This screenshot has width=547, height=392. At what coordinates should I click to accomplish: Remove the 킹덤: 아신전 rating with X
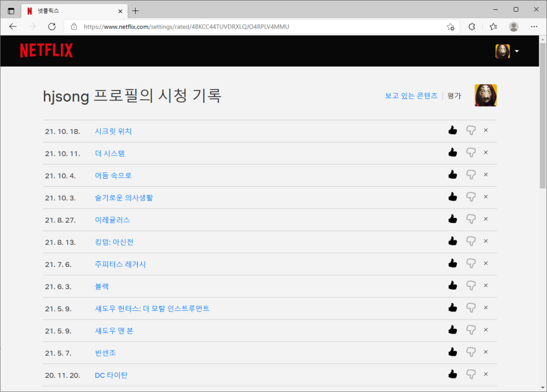pos(486,241)
